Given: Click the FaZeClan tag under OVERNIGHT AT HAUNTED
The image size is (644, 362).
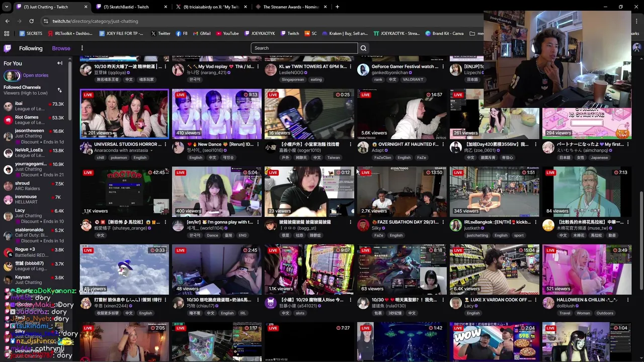Looking at the screenshot, I should point(382,157).
